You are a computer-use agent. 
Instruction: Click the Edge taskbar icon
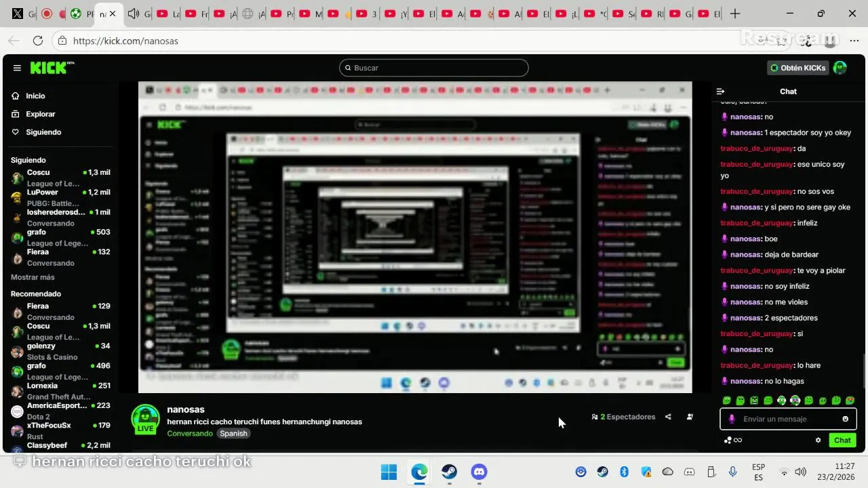coord(419,472)
